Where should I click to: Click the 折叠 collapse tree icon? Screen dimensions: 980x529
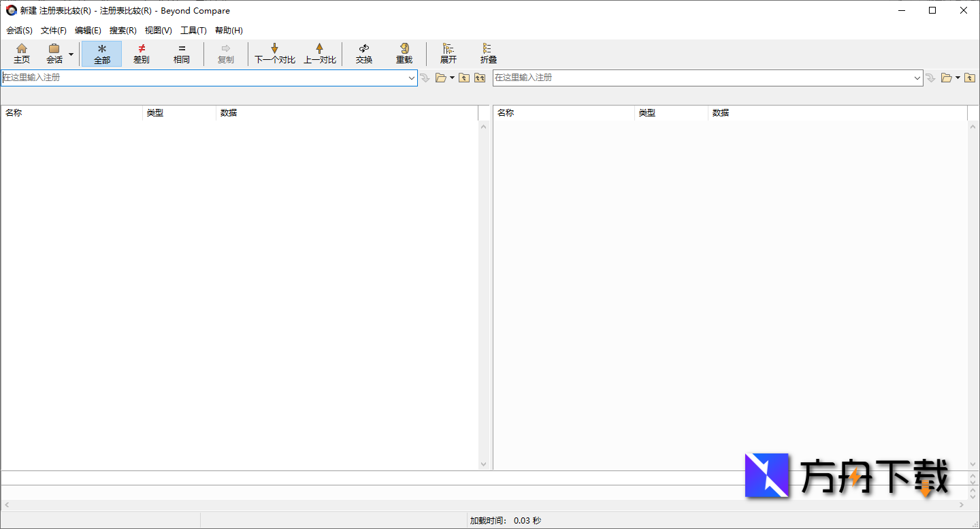pyautogui.click(x=488, y=49)
